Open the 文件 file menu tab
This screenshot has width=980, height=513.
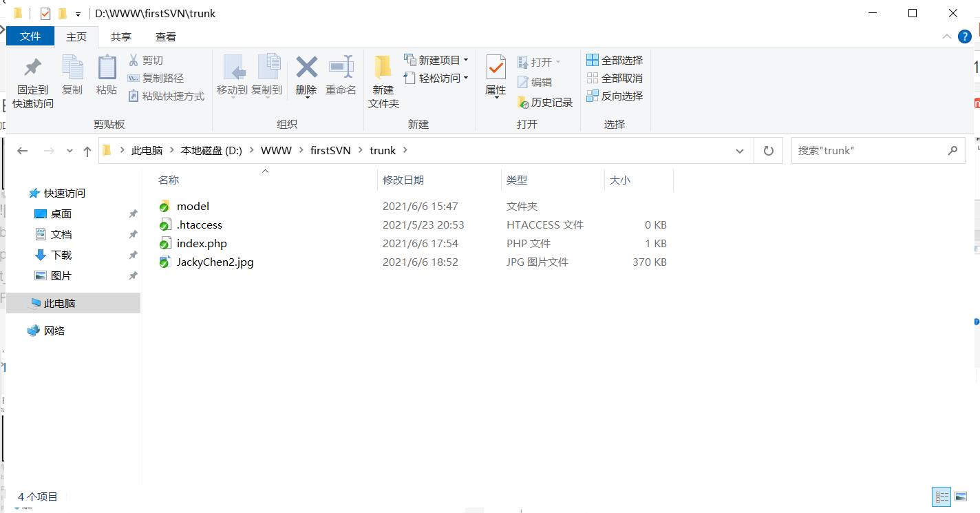pos(30,36)
